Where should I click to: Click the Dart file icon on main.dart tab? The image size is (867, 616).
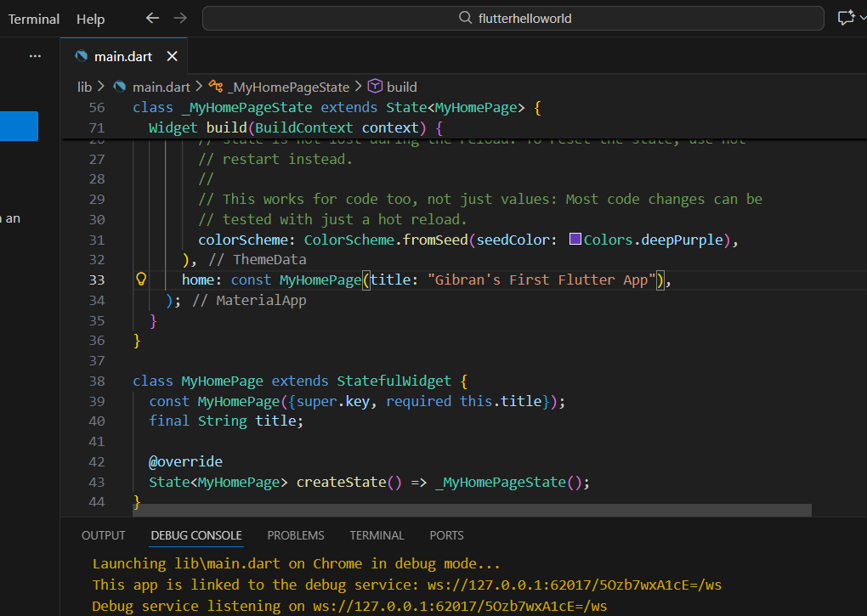(82, 56)
